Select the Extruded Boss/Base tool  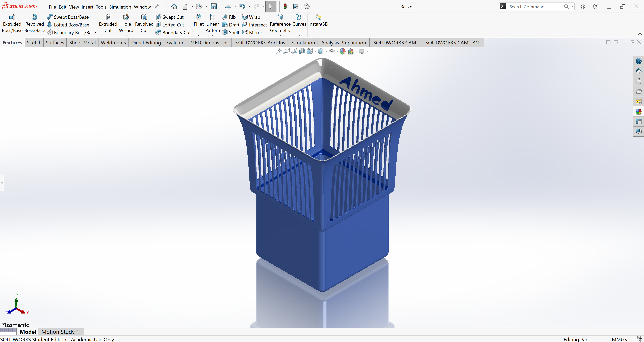pos(12,23)
